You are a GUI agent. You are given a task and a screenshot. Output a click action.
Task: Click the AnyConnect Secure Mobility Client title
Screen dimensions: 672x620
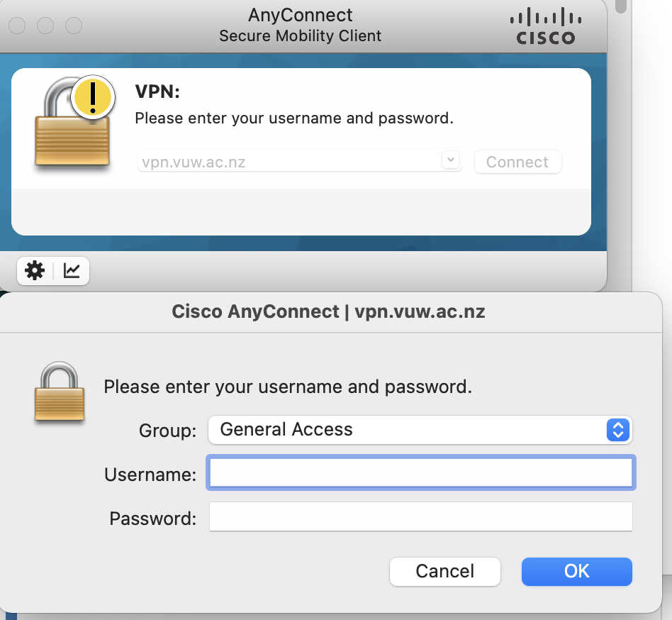pyautogui.click(x=300, y=25)
